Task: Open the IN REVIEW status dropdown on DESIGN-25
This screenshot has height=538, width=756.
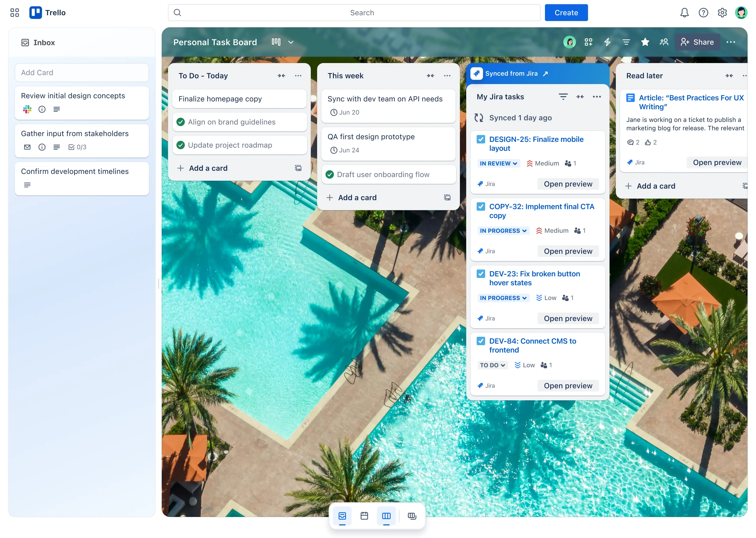Action: coord(498,163)
